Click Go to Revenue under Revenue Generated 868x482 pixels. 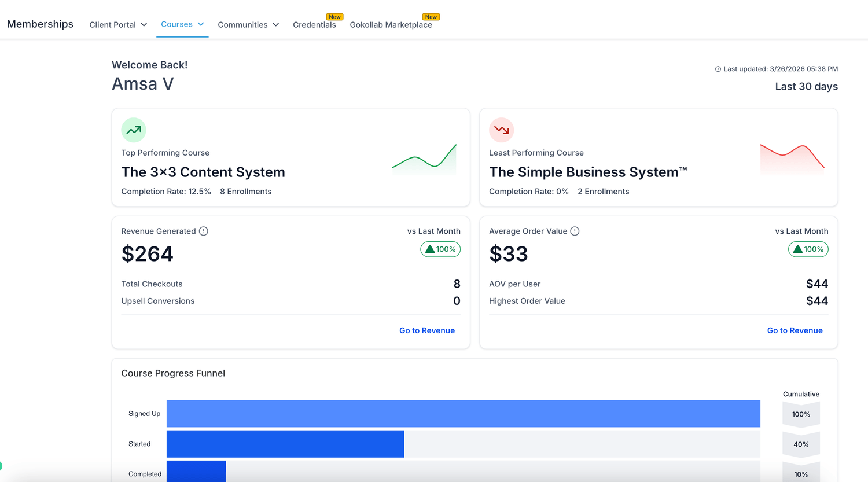pyautogui.click(x=427, y=330)
